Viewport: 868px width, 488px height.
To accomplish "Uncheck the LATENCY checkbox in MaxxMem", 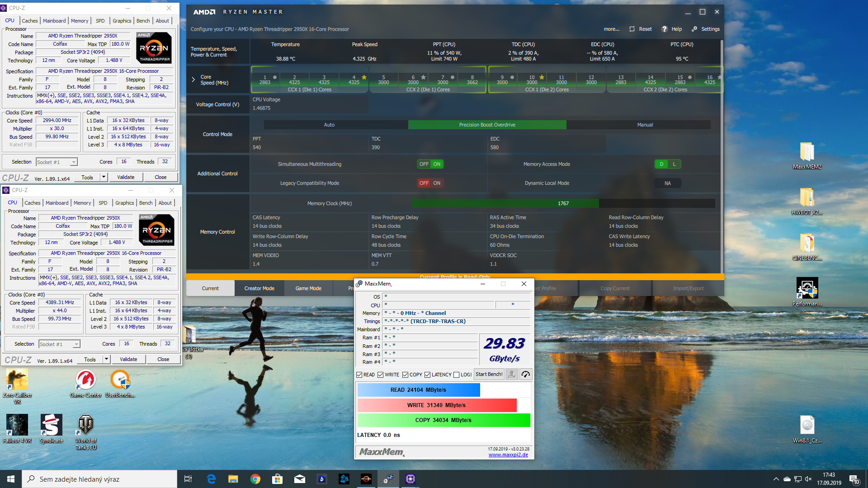I will point(427,375).
